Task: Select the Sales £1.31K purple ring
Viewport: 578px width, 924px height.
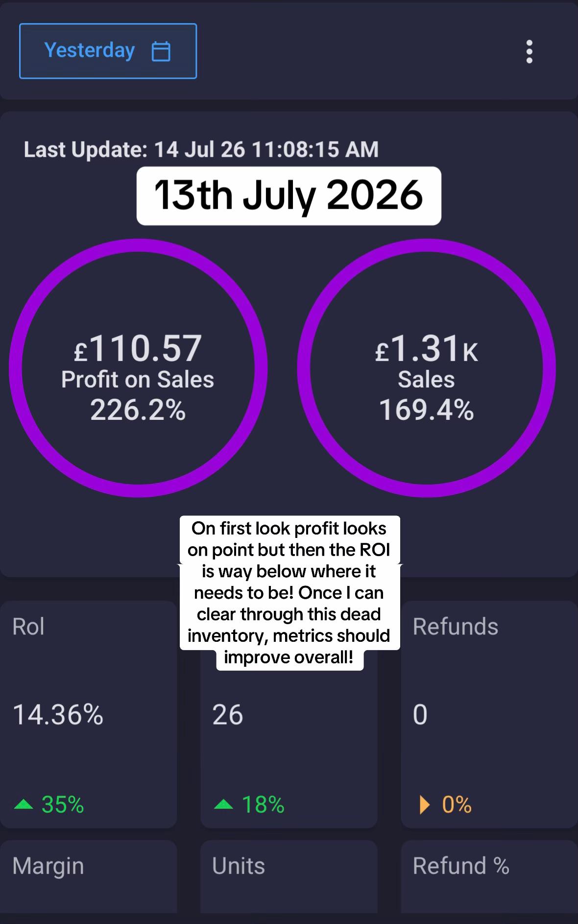Action: click(427, 368)
